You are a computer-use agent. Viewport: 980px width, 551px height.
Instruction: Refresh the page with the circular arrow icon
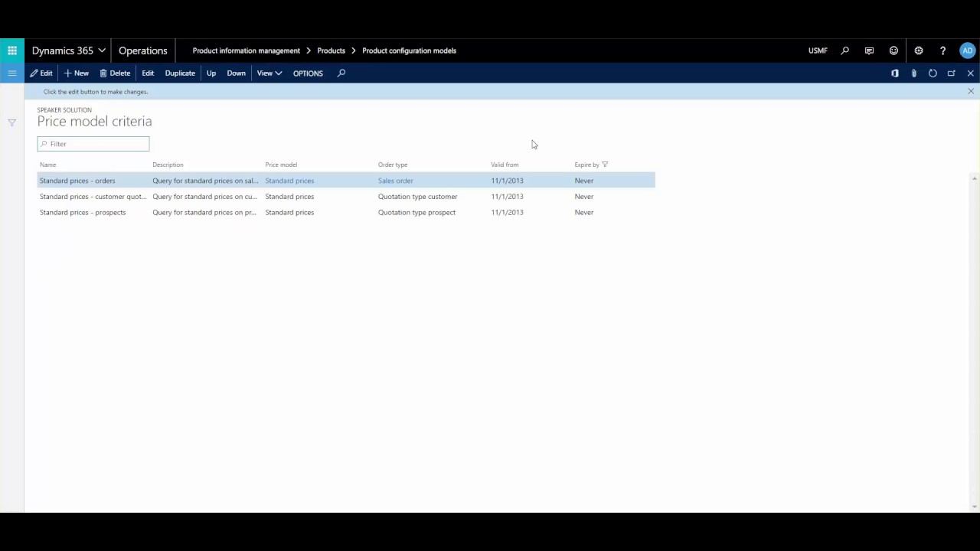tap(933, 73)
